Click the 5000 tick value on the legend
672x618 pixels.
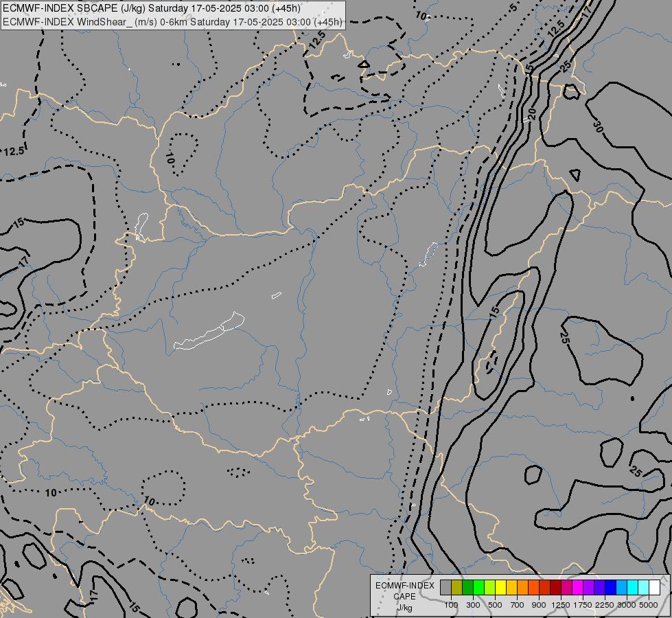tap(649, 605)
